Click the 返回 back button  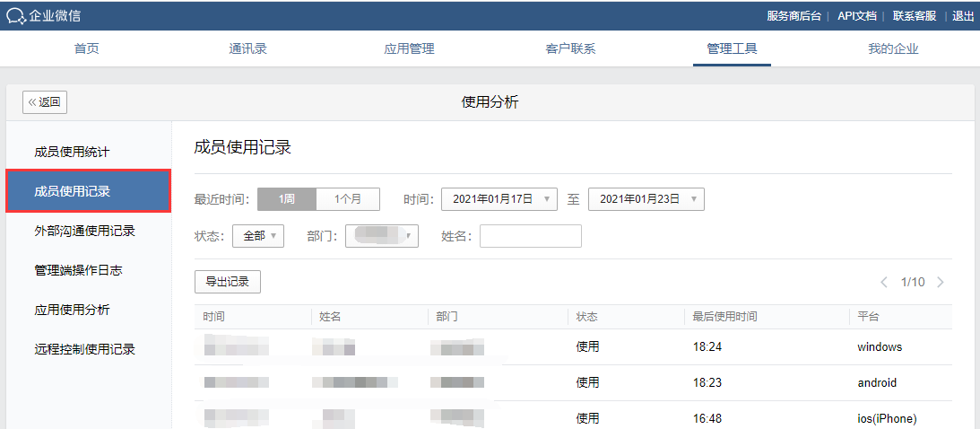point(45,102)
